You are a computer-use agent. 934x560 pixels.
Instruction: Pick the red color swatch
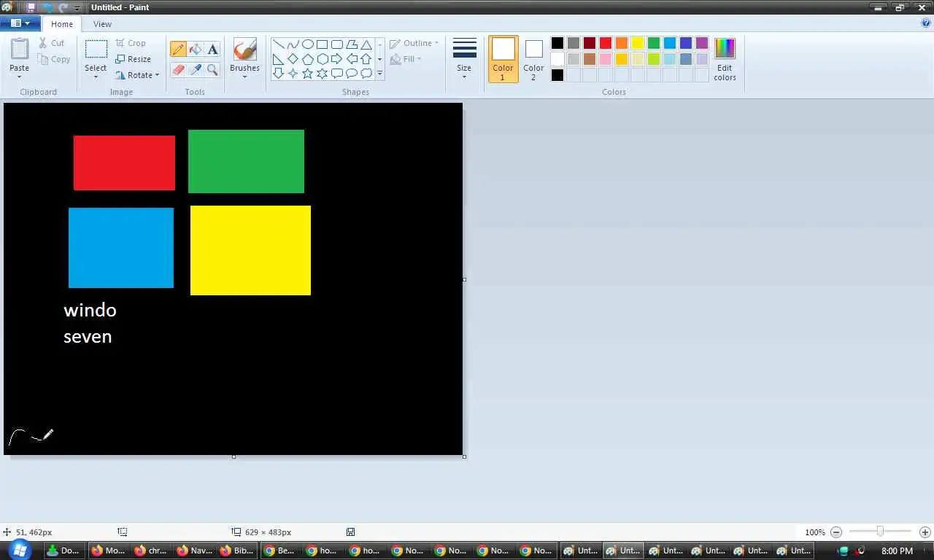coord(606,43)
